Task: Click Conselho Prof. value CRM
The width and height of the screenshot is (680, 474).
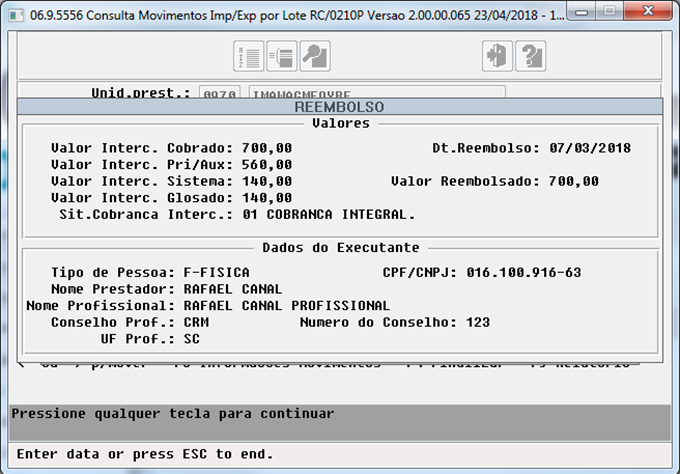Action: 196,323
